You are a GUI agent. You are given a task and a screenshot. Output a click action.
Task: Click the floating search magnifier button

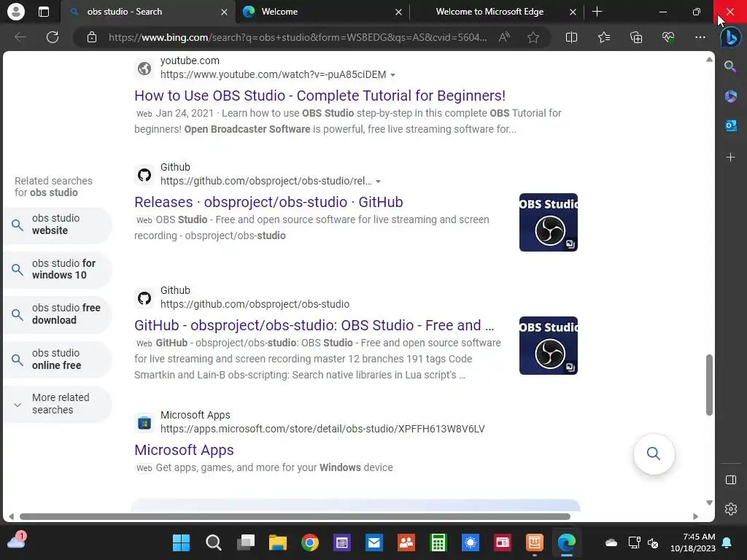point(654,454)
